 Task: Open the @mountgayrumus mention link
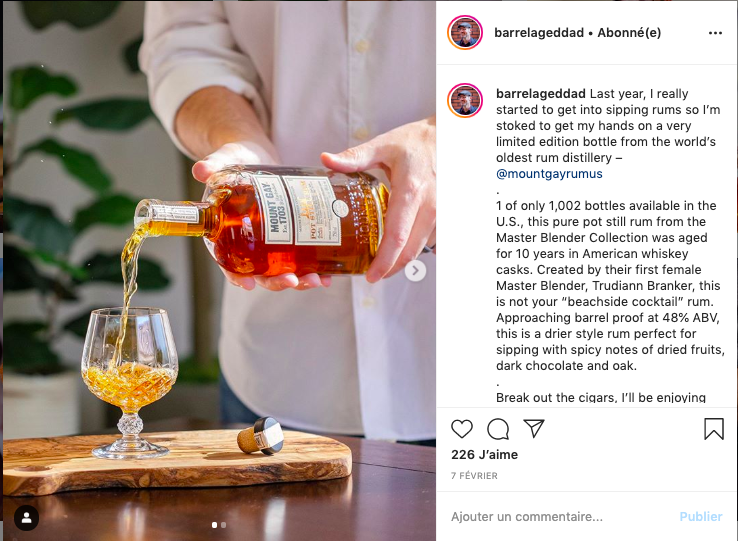(549, 174)
